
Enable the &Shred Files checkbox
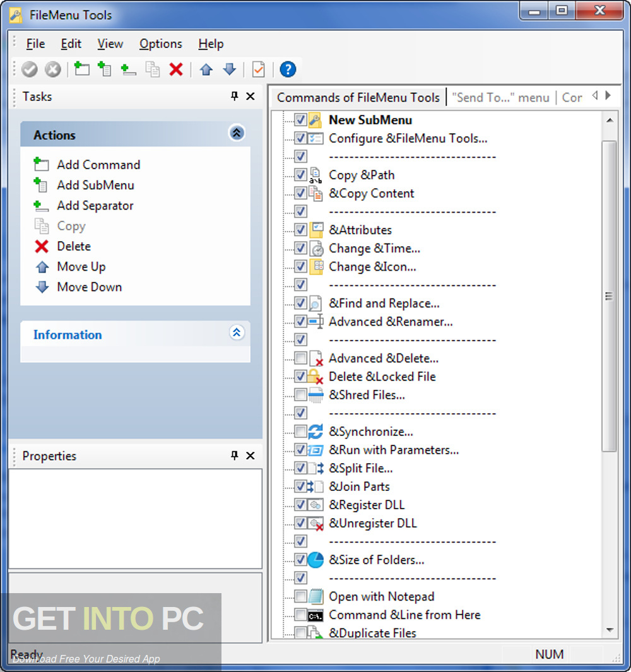coord(301,395)
